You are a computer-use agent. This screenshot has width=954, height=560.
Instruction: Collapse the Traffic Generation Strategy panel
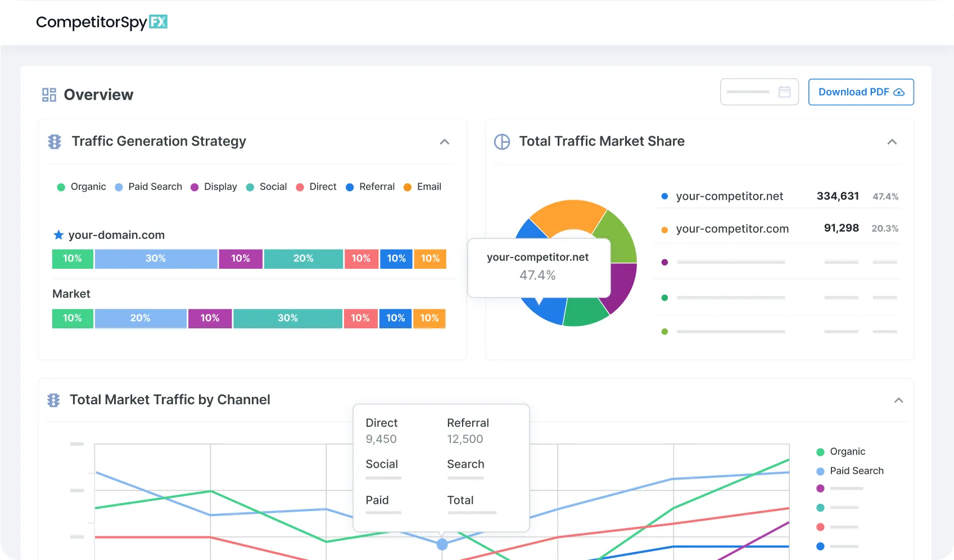click(x=445, y=142)
